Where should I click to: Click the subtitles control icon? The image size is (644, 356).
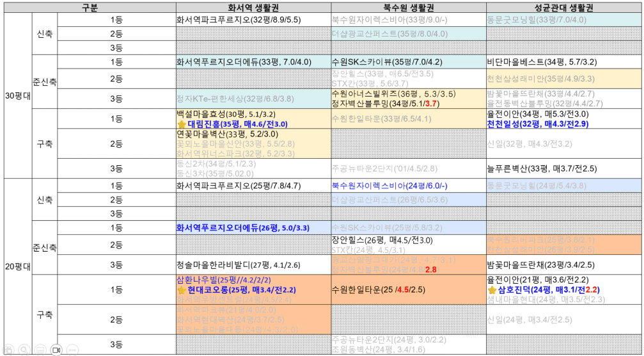pyautogui.click(x=40, y=350)
